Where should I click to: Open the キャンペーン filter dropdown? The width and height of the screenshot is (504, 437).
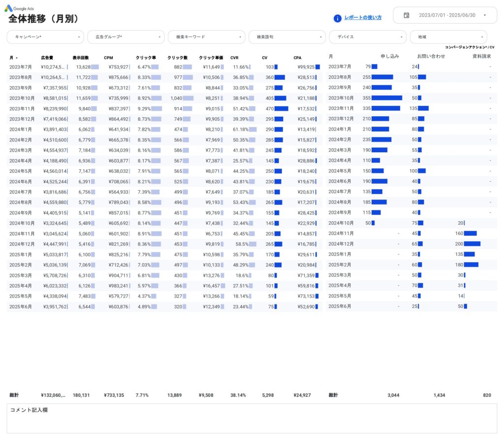click(44, 36)
